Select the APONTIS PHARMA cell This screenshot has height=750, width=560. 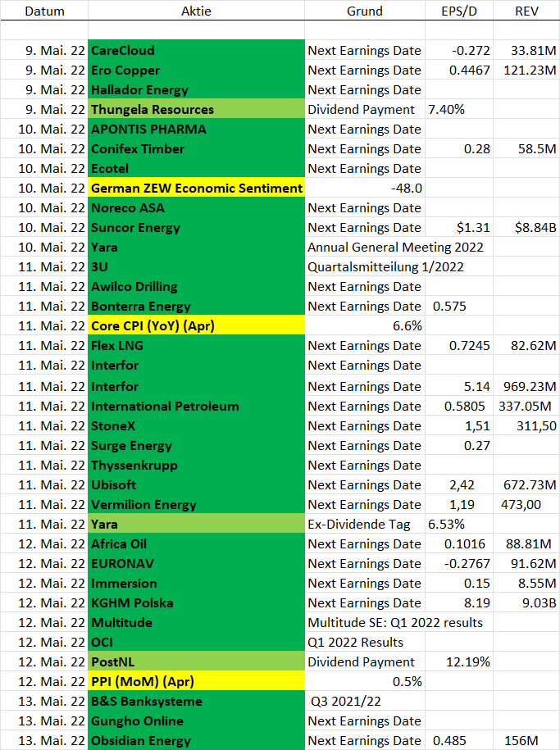click(196, 129)
